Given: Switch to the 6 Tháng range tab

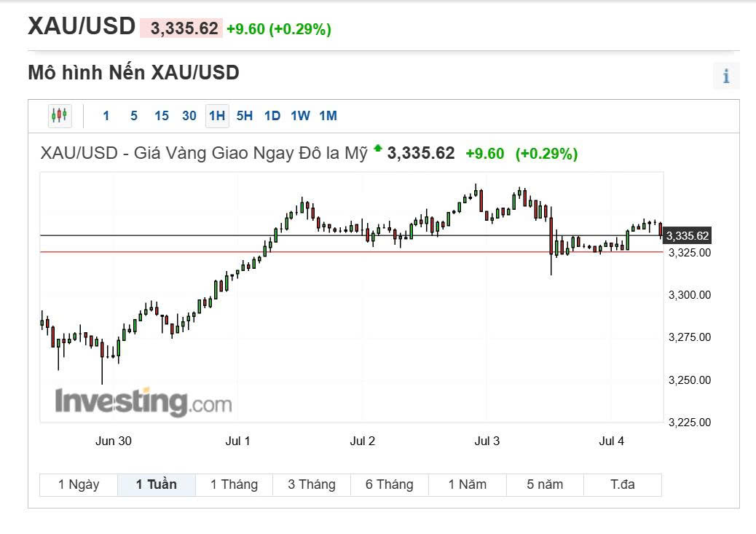Looking at the screenshot, I should [x=390, y=484].
